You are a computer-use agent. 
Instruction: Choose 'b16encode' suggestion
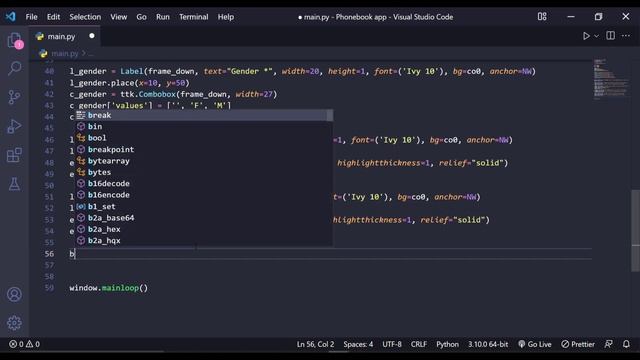tap(203, 195)
